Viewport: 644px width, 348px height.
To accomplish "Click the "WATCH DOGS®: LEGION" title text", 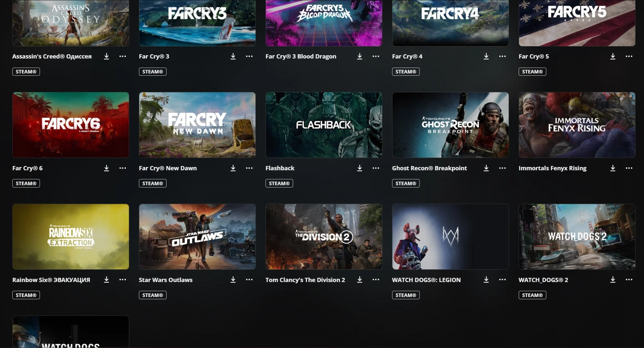I will point(426,280).
